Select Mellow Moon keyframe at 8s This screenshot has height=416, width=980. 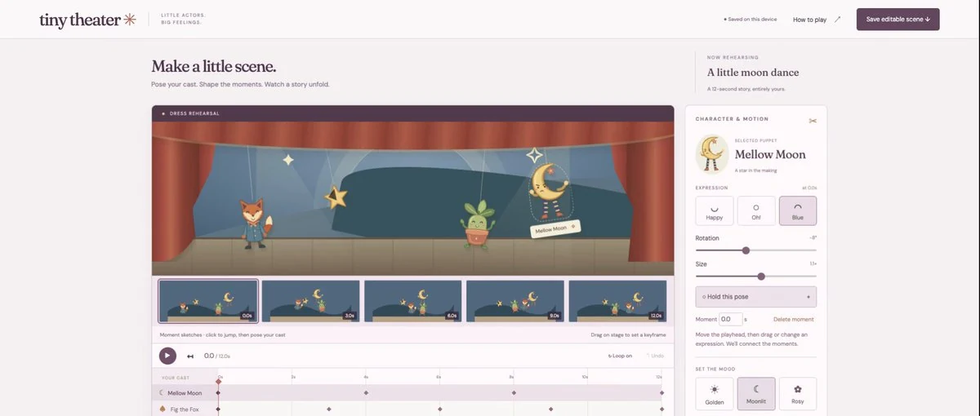[514, 392]
